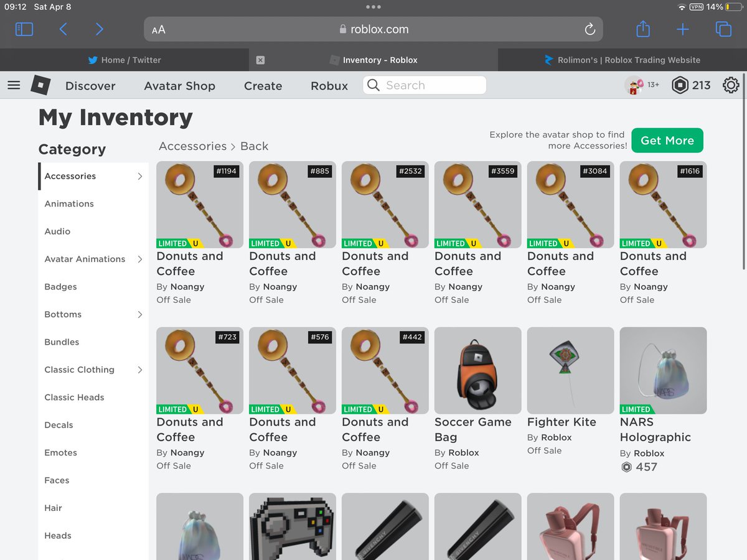This screenshot has height=560, width=747.
Task: Reload the roblox.com page
Action: coord(590,29)
